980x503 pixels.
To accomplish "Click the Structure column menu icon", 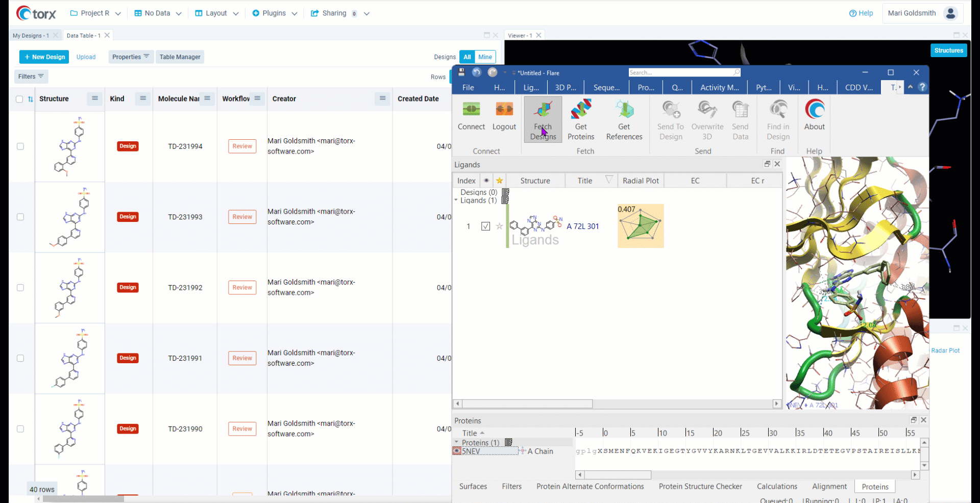I will [x=95, y=98].
